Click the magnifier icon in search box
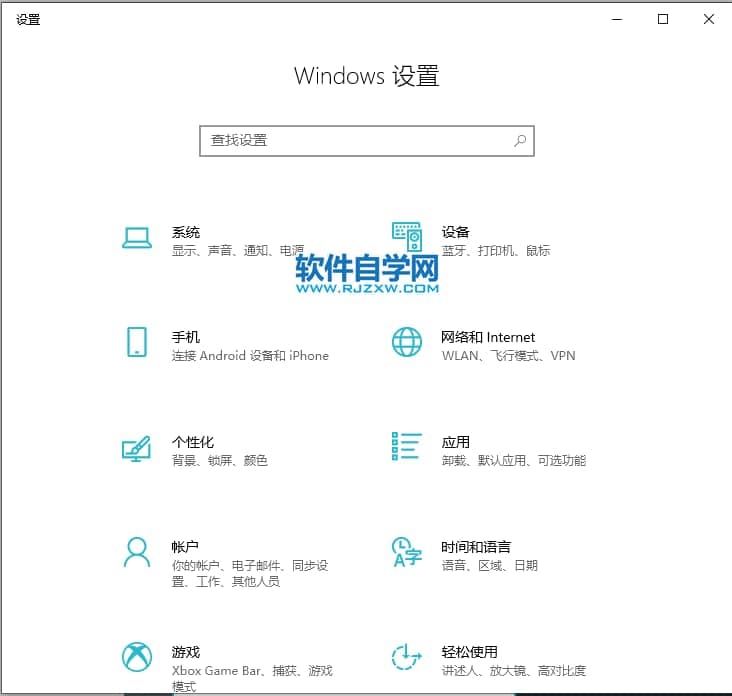Image resolution: width=732 pixels, height=696 pixels. pyautogui.click(x=520, y=141)
